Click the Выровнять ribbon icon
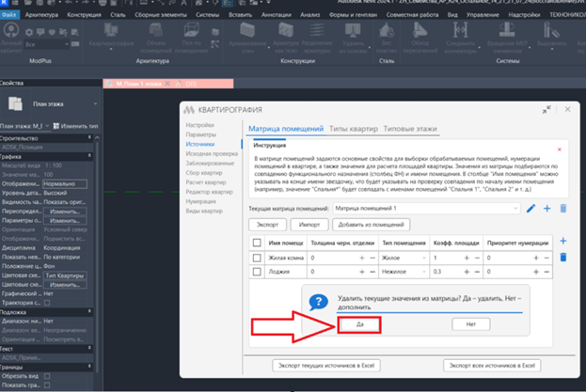Screen dimensions: 586x392 point(551,30)
